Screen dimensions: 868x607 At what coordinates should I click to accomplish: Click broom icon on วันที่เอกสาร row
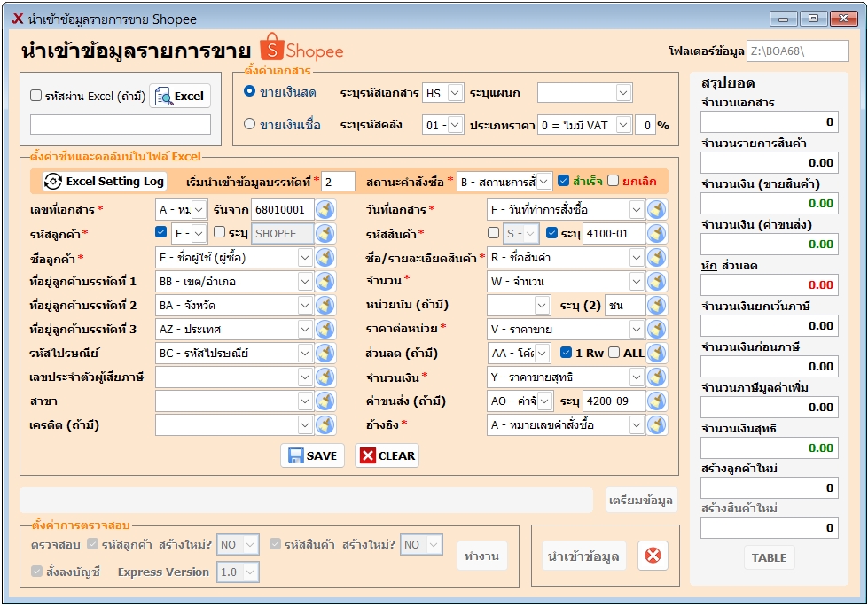click(x=656, y=210)
